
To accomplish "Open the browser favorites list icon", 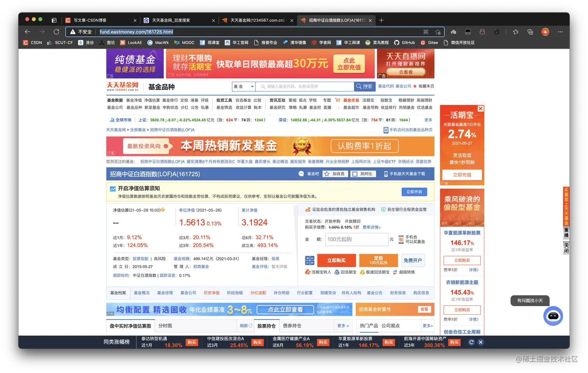I will [516, 32].
